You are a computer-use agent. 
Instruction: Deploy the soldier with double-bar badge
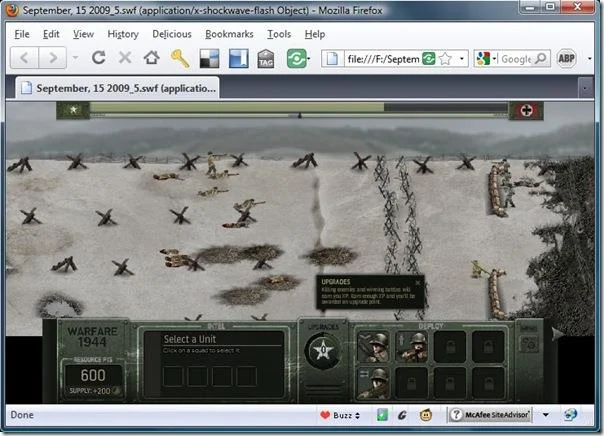373,383
